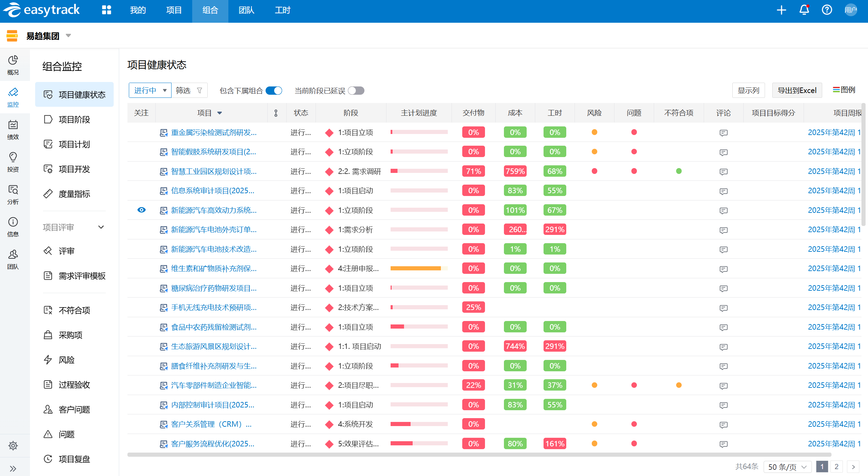Enable the 当前阶段已延误 switch

[356, 91]
